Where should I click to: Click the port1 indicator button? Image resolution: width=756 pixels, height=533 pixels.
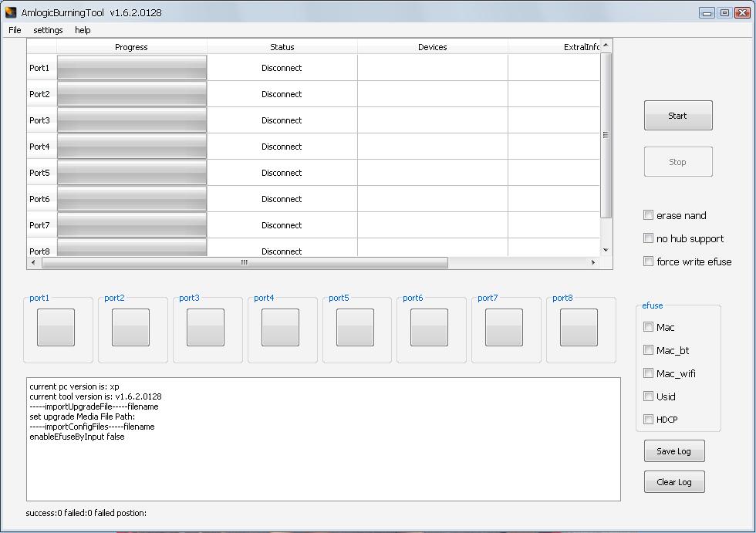coord(56,328)
